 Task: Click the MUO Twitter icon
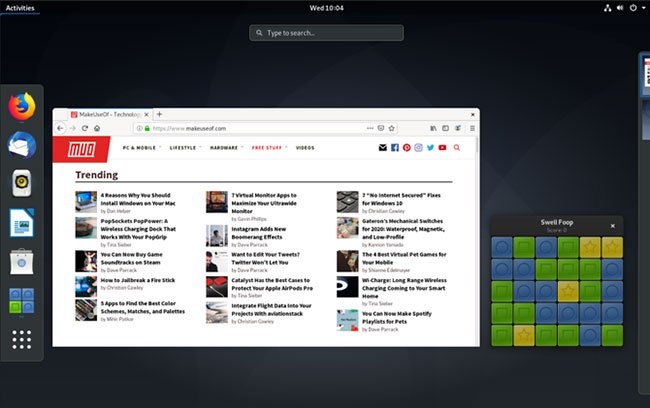pyautogui.click(x=430, y=148)
